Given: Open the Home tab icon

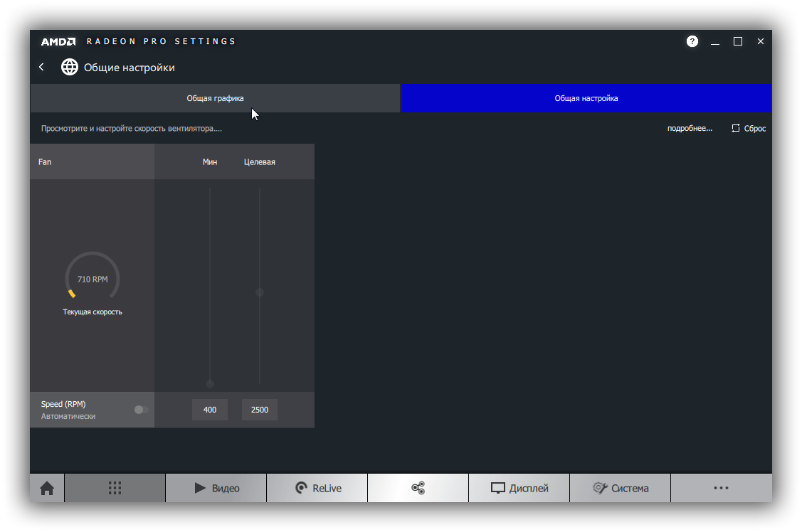Looking at the screenshot, I should tap(47, 488).
